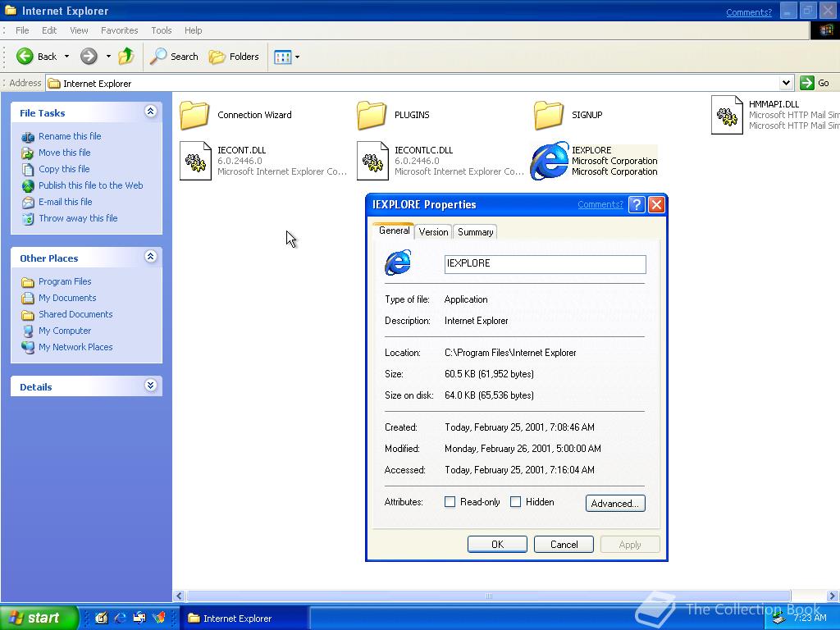Viewport: 840px width, 630px height.
Task: Click the scroll right arrow
Action: pyautogui.click(x=833, y=596)
